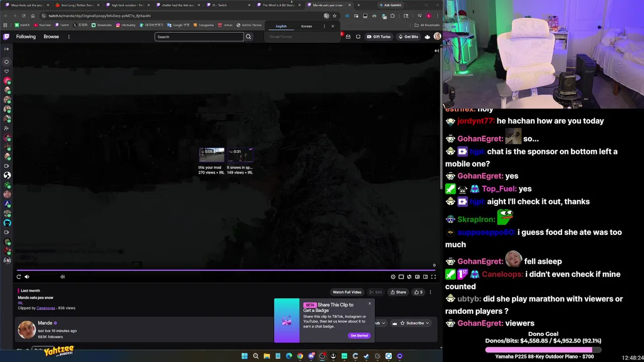Close the Share This Clip popup
Viewport: 644px width, 362px height.
point(370,303)
